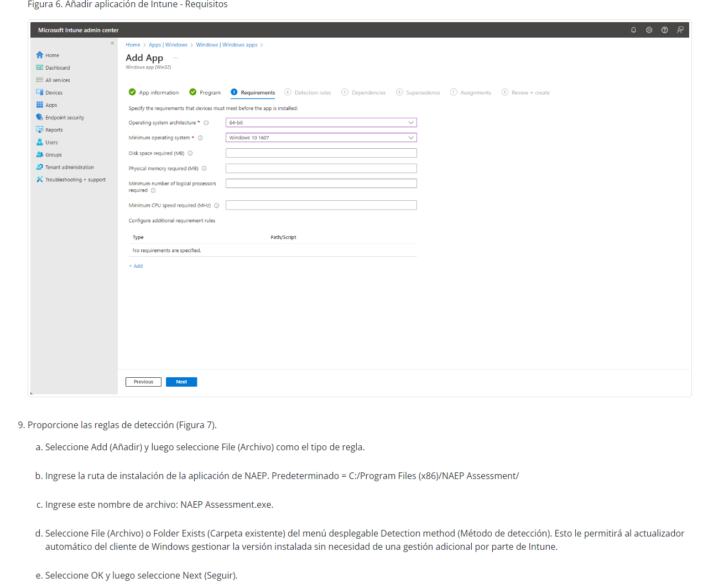Click the help question mark icon
This screenshot has height=588, width=703.
coord(664,30)
